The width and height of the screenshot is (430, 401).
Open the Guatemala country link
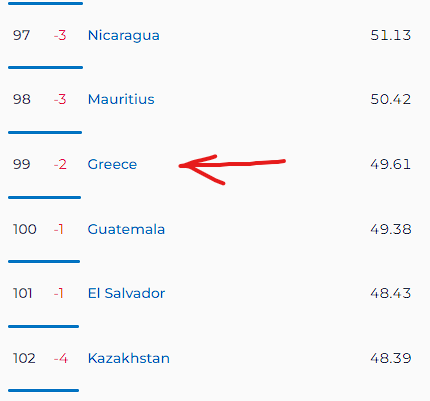tap(126, 229)
